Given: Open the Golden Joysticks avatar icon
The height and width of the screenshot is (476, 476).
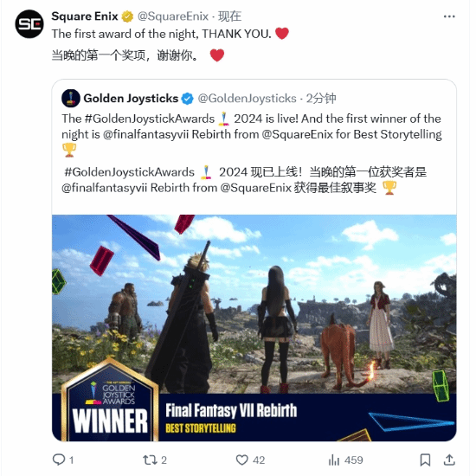Looking at the screenshot, I should 71,99.
